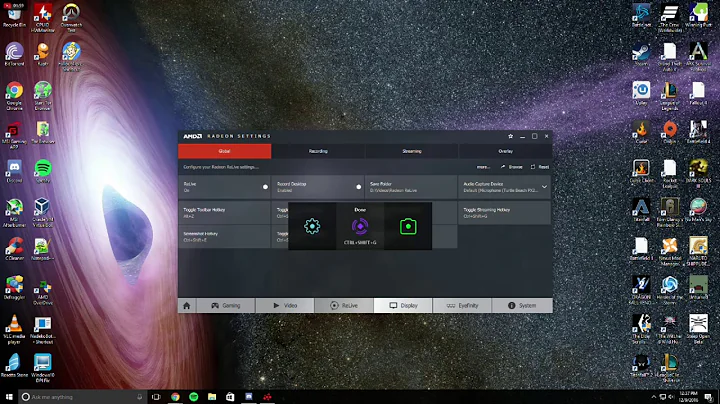Image resolution: width=720 pixels, height=404 pixels.
Task: Select the Screenshot Hotkey tile
Action: (x=225, y=236)
